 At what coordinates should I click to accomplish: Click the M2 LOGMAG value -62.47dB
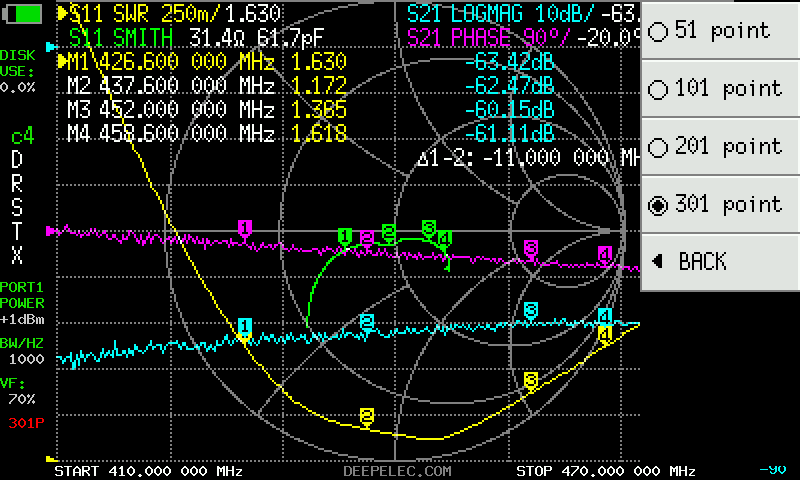[x=509, y=86]
